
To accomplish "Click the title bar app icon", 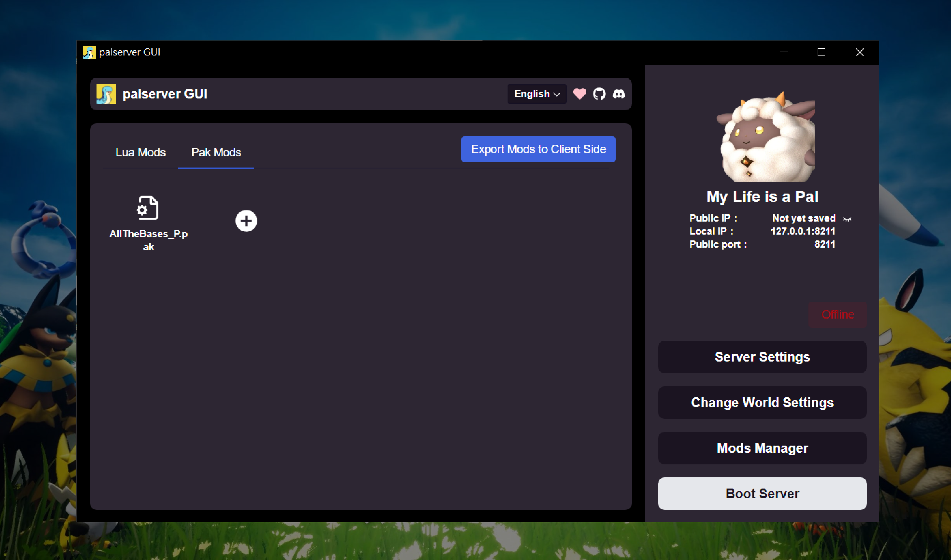I will pos(89,52).
